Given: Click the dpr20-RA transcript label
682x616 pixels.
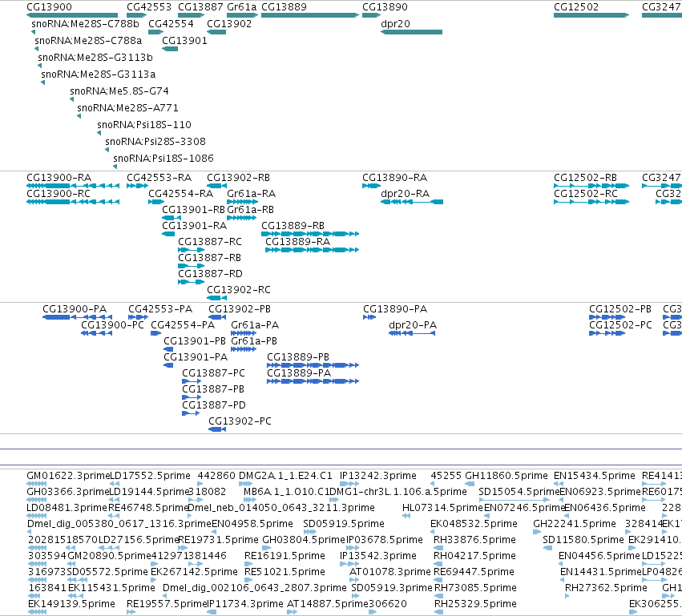Looking at the screenshot, I should [406, 193].
